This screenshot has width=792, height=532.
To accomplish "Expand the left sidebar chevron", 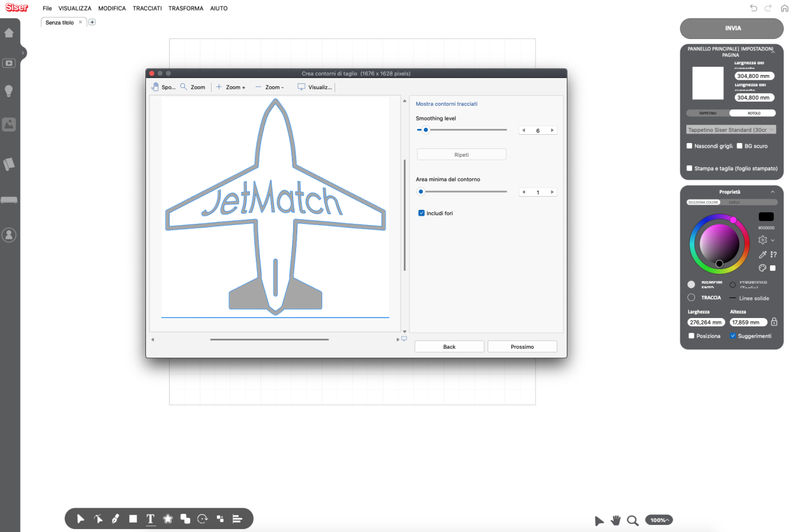I will pos(23,53).
